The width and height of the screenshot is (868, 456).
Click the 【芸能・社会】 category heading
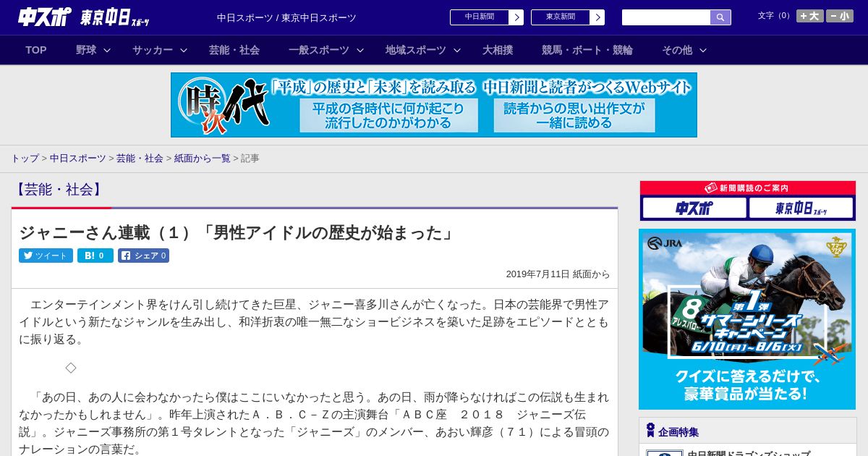point(60,190)
